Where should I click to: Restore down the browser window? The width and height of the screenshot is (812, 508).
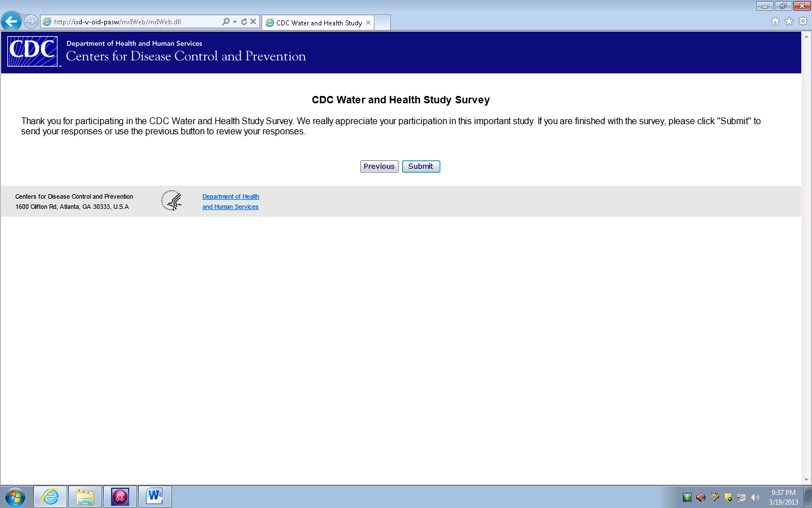pyautogui.click(x=783, y=6)
